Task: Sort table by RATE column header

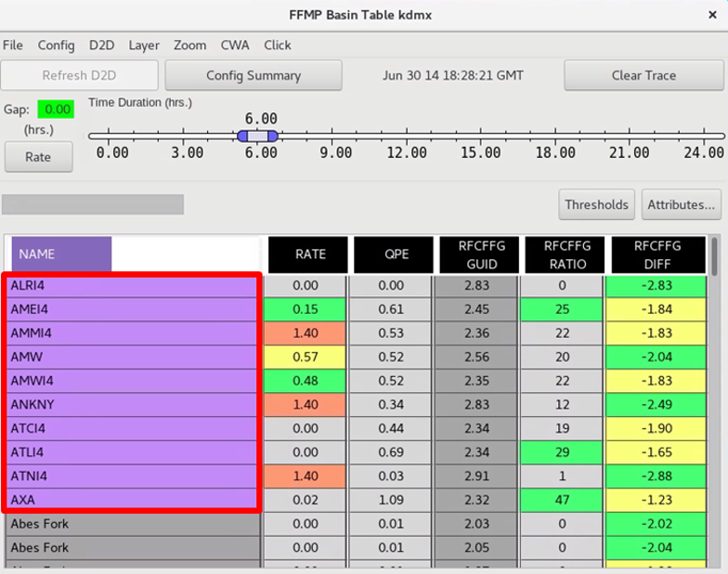Action: [x=308, y=254]
